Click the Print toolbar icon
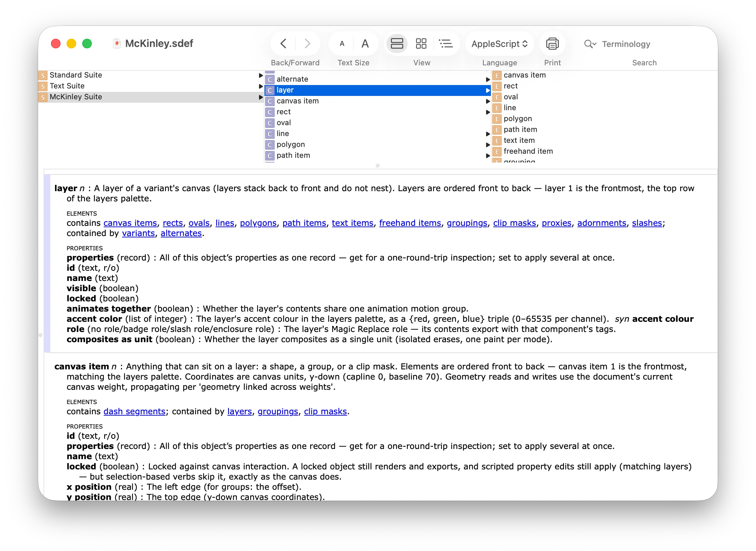Image resolution: width=756 pixels, height=551 pixels. coord(552,44)
